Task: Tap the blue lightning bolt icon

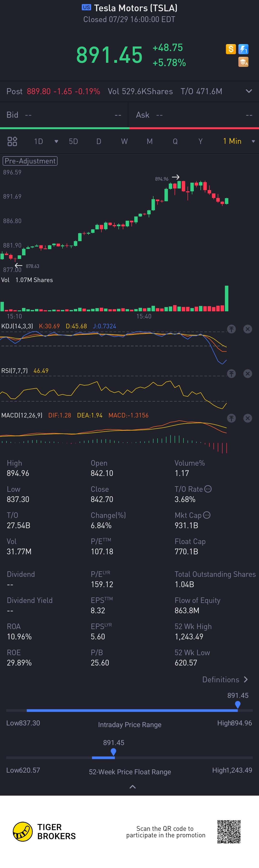Action: 243,49
